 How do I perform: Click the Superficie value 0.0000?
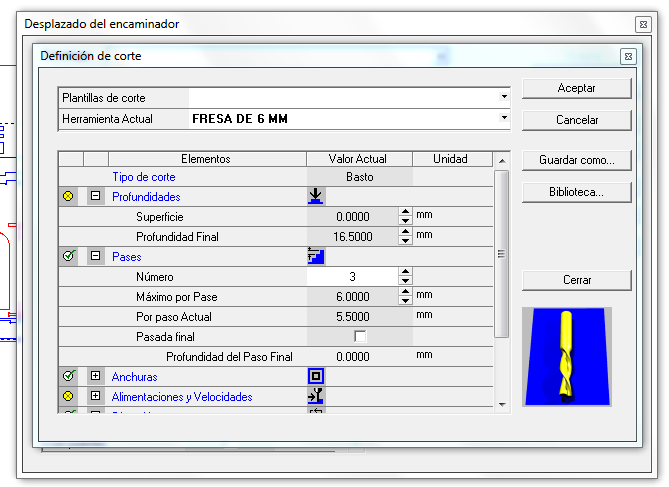353,217
